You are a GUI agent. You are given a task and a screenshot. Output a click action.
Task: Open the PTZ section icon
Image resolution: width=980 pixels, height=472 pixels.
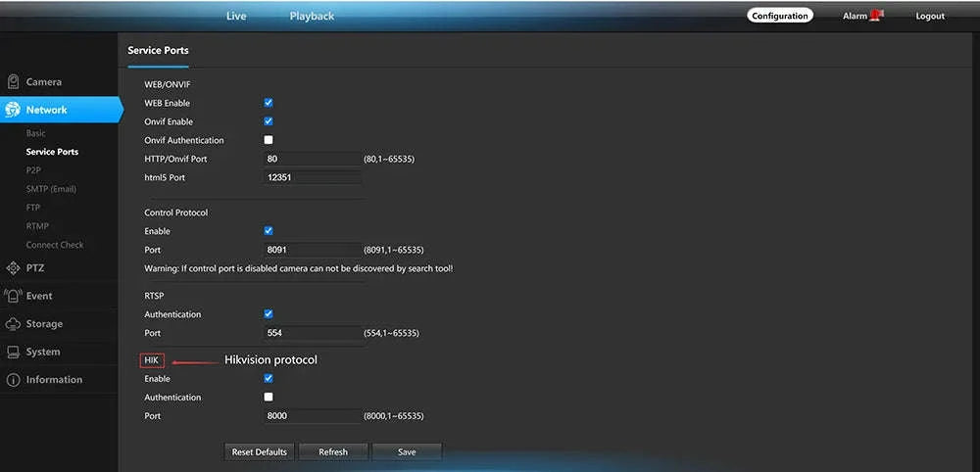(13, 268)
